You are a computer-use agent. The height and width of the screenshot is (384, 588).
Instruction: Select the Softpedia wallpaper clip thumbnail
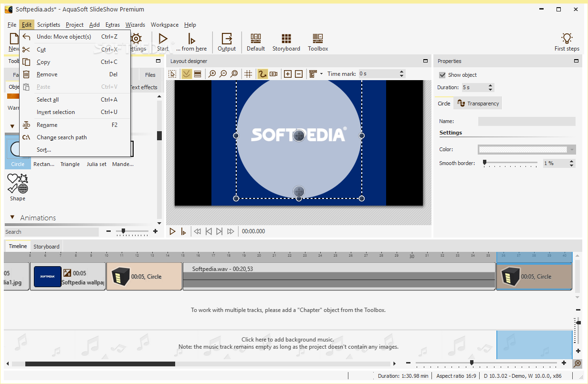point(47,277)
